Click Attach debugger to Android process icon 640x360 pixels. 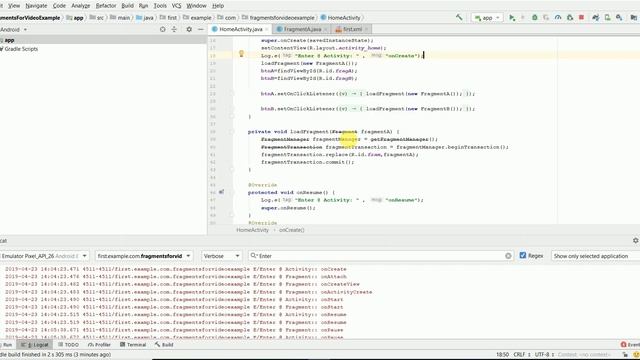[570, 18]
